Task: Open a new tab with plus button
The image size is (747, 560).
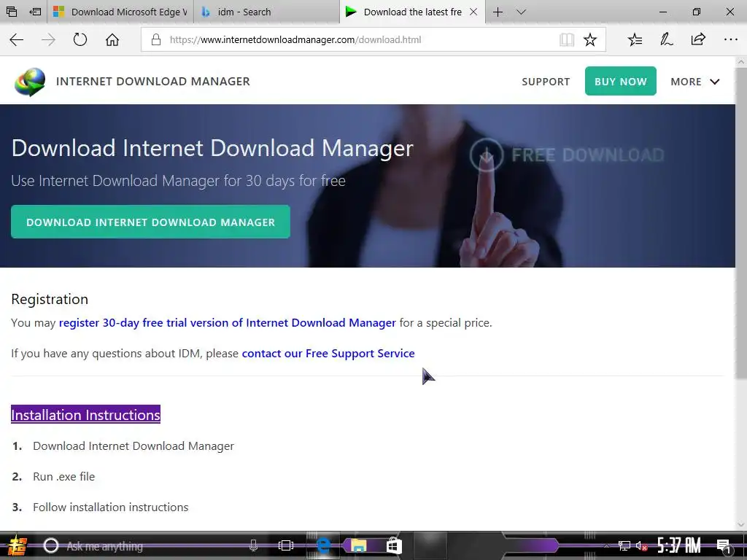Action: pyautogui.click(x=498, y=12)
